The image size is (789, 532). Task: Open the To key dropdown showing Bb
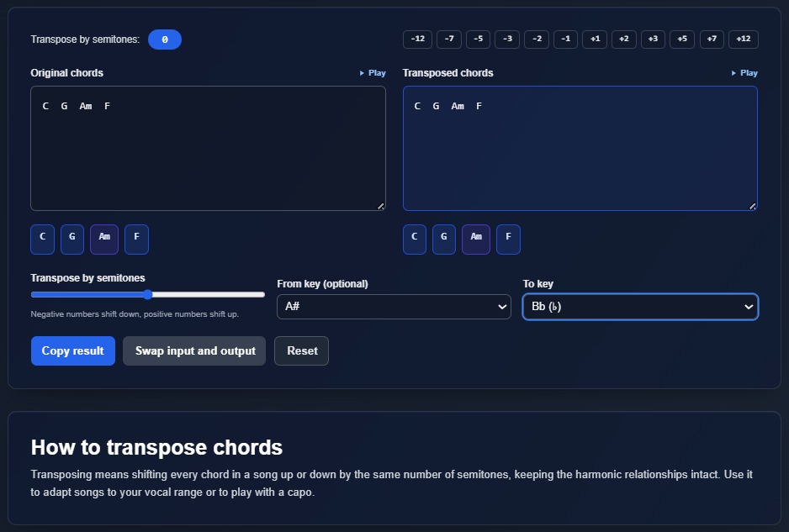[x=640, y=307]
